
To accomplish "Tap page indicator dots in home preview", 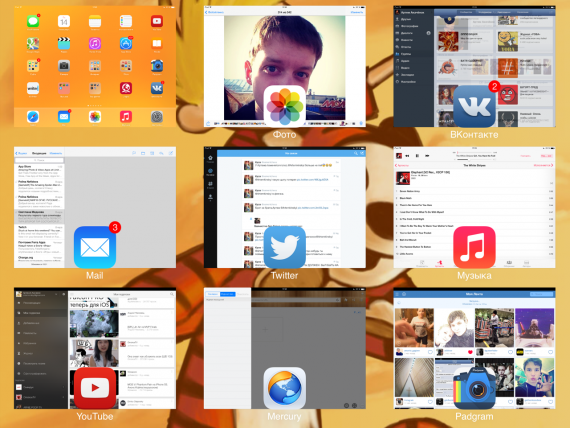I will coord(95,105).
